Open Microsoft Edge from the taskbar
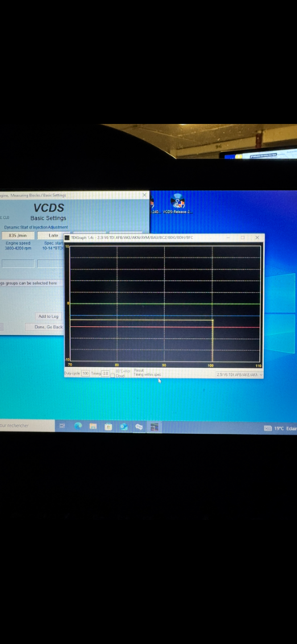 pyautogui.click(x=78, y=427)
